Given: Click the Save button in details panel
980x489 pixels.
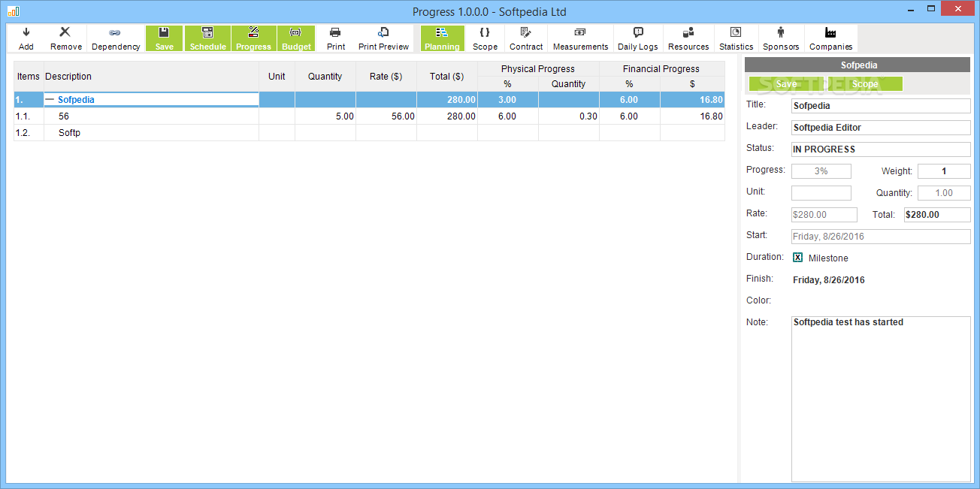Looking at the screenshot, I should pos(786,84).
